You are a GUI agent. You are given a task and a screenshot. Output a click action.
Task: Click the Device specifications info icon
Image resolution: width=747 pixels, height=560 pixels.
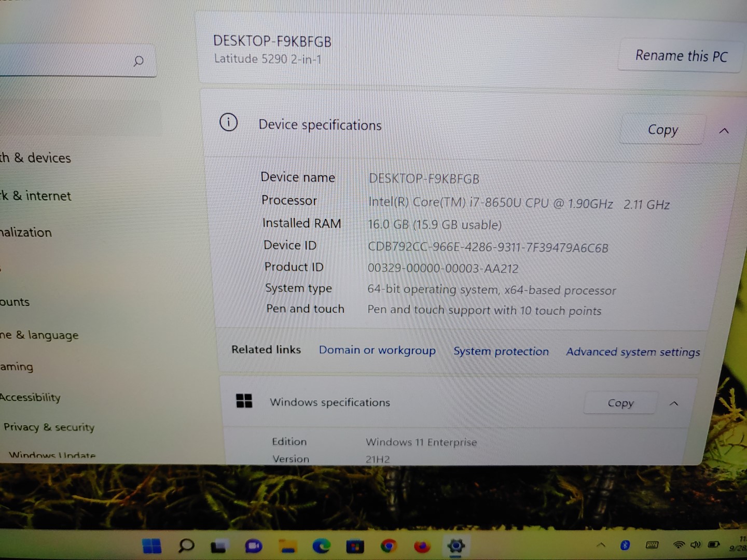click(228, 122)
